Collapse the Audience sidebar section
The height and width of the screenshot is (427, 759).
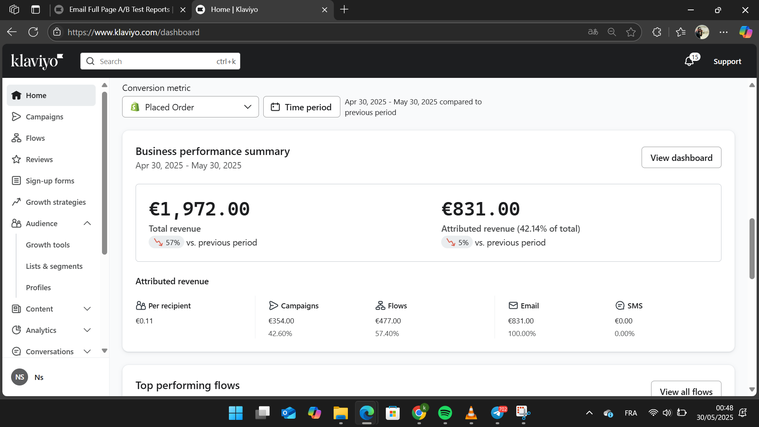pyautogui.click(x=87, y=224)
